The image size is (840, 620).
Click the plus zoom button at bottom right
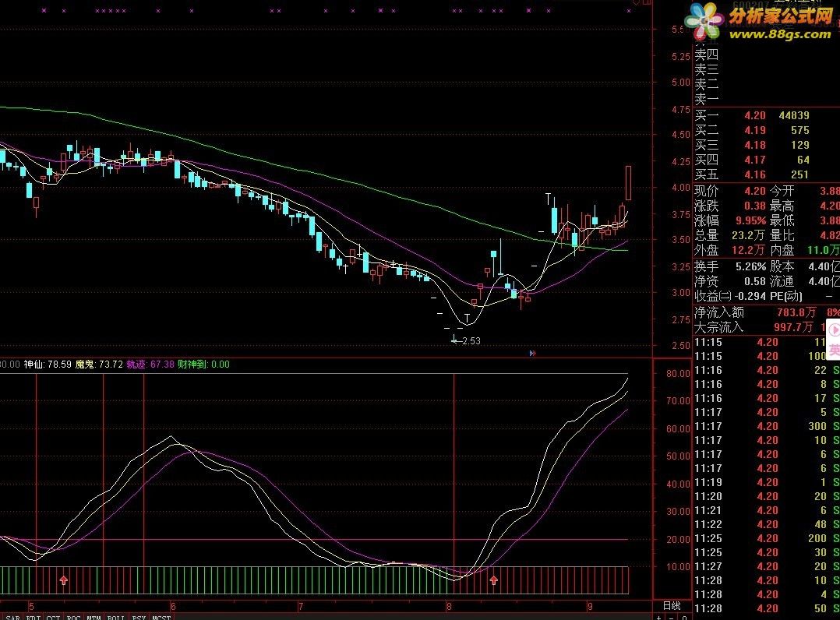click(x=659, y=618)
